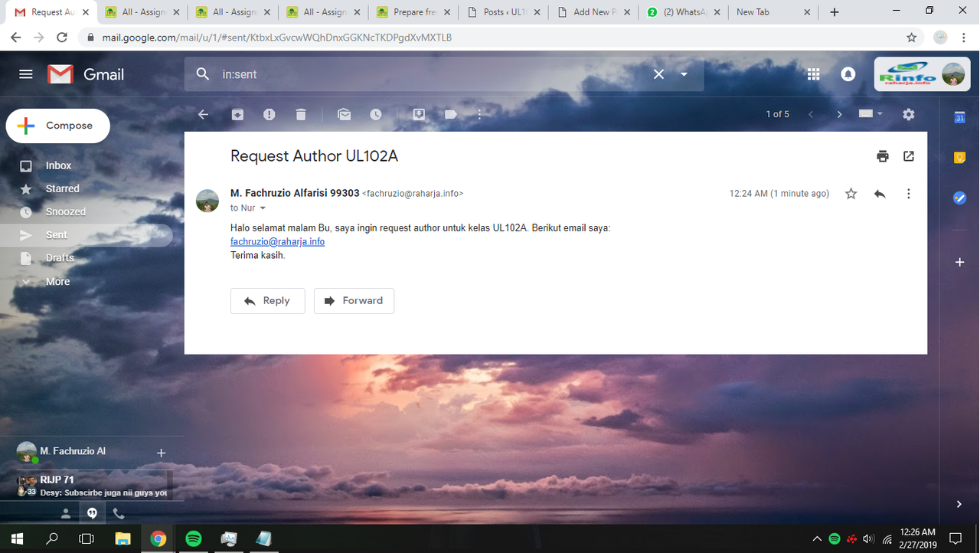Delete the email using the trash icon
Screen dimensions: 980x553
tap(300, 113)
